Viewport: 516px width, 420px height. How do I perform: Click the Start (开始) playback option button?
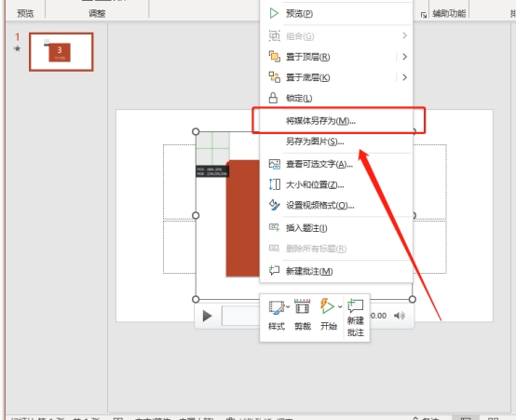pos(328,315)
